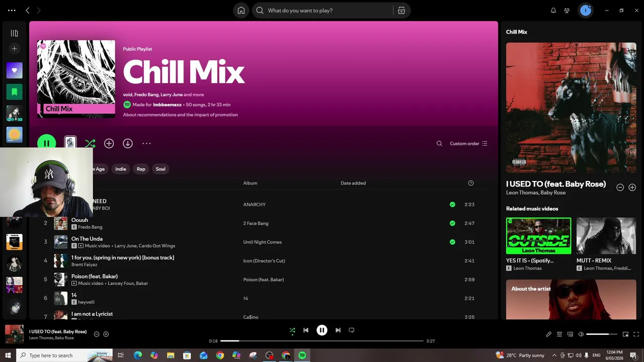Viewport: 644px width, 362px height.
Task: Open the album Until Night Comes
Action: [x=262, y=242]
